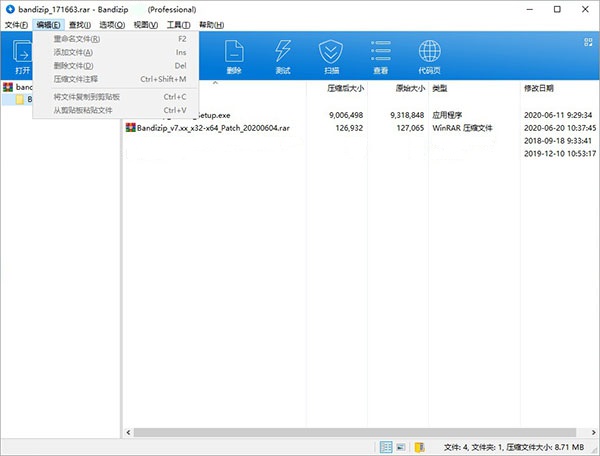Viewport: 600px width, 456px height.
Task: Click the 代码页 (Code page) globe icon
Action: pos(429,57)
